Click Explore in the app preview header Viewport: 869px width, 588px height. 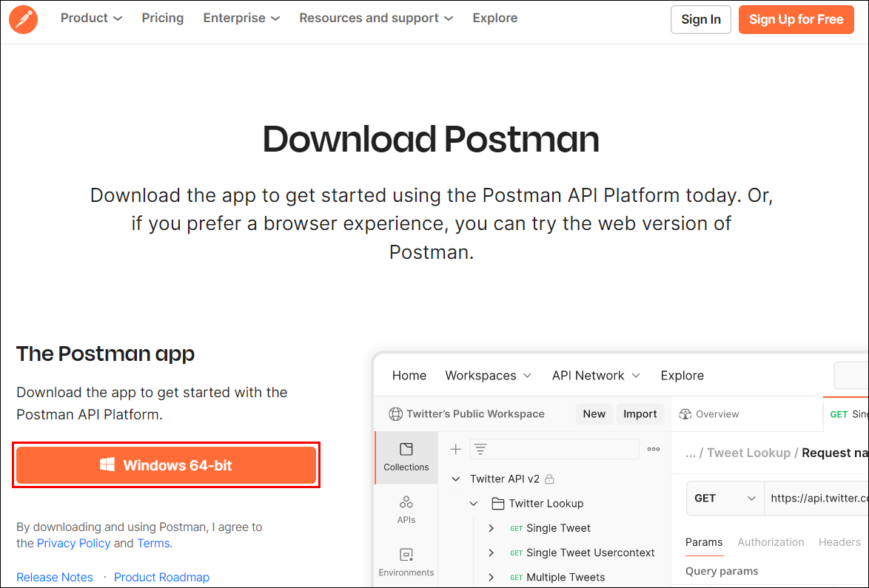(682, 376)
